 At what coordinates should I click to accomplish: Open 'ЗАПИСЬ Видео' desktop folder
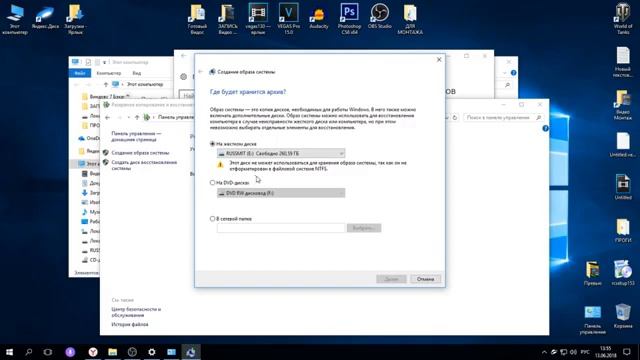click(227, 19)
